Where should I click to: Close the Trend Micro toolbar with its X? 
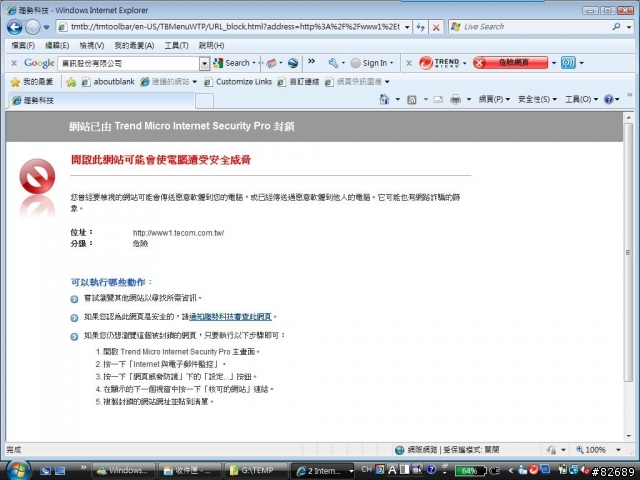click(409, 63)
